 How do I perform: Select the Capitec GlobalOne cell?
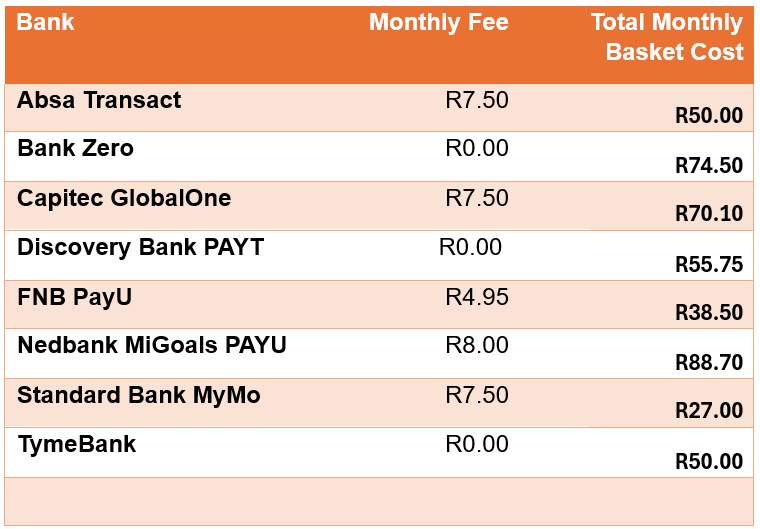coord(124,198)
